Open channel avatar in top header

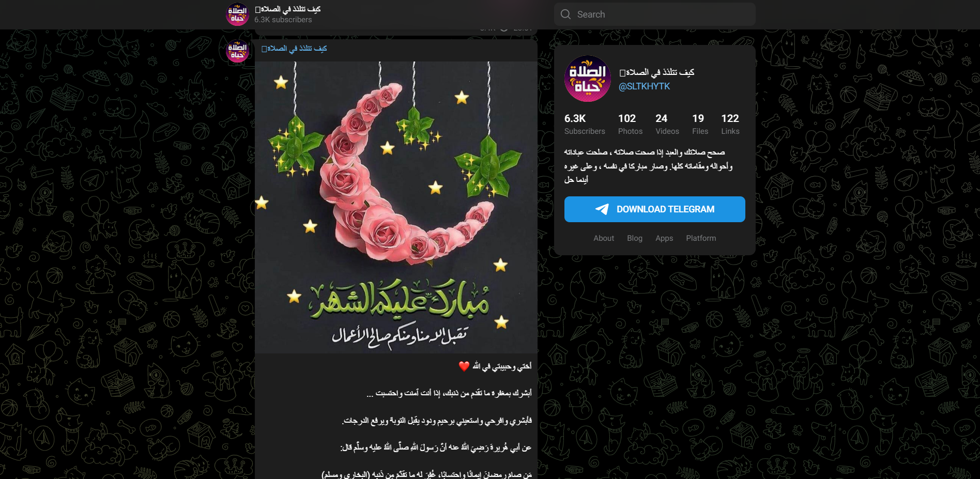238,14
